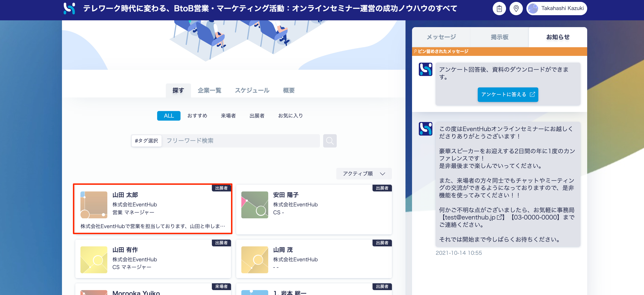The image size is (644, 295).
Task: Open the clipboard survey icon in header
Action: (499, 9)
